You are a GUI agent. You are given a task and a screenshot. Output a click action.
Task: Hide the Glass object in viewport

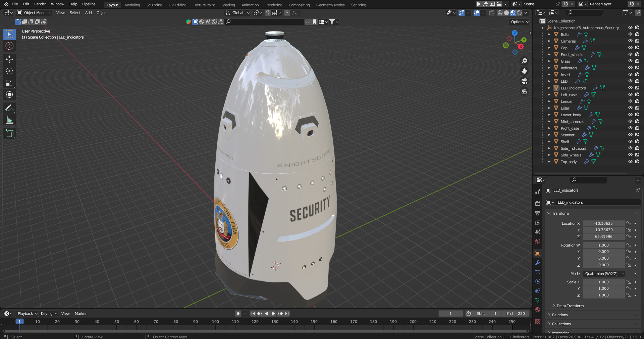(630, 61)
